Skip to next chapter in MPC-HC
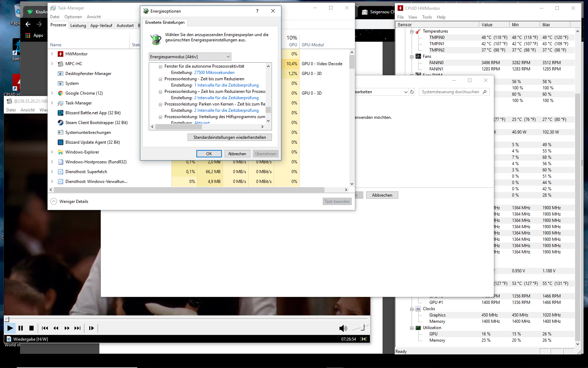Screen dimensions: 588x368 (x=78, y=328)
